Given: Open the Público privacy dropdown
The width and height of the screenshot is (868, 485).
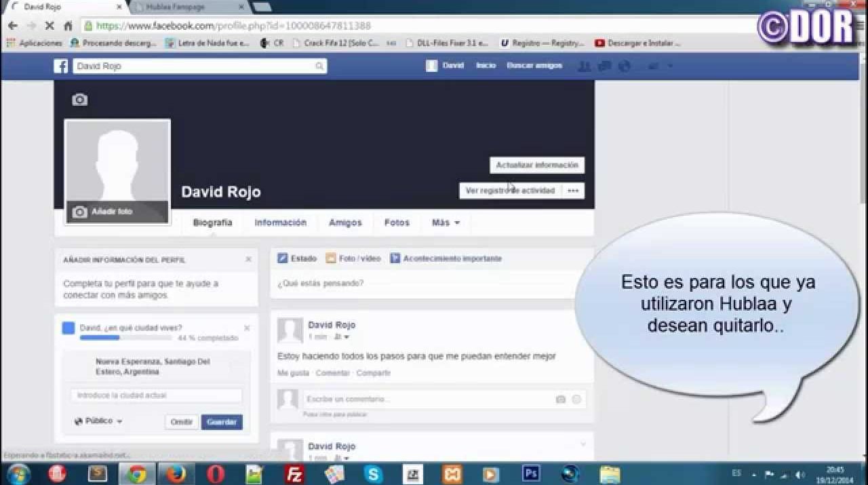Looking at the screenshot, I should point(98,421).
